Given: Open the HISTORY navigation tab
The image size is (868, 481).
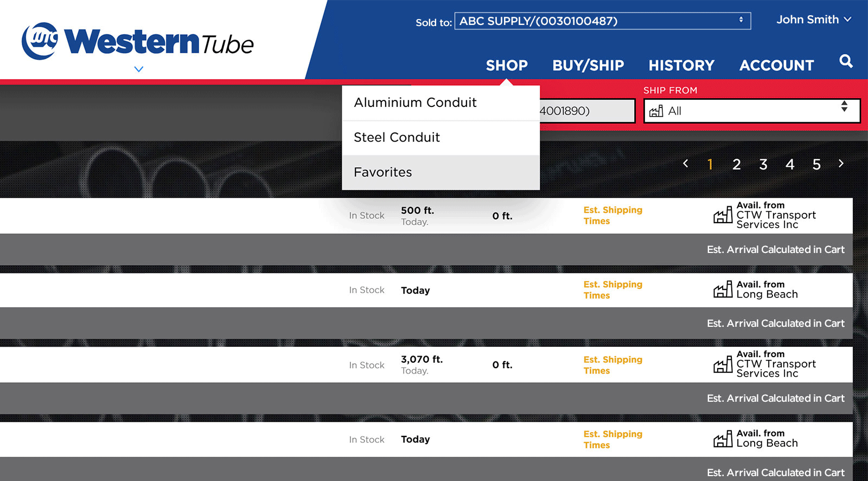Looking at the screenshot, I should click(681, 66).
